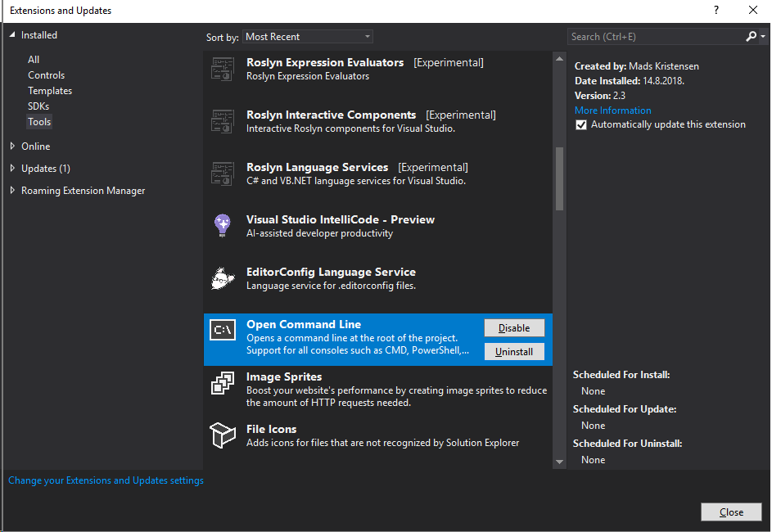Click the scroll down arrow of extension list
The width and height of the screenshot is (772, 532).
pyautogui.click(x=559, y=462)
